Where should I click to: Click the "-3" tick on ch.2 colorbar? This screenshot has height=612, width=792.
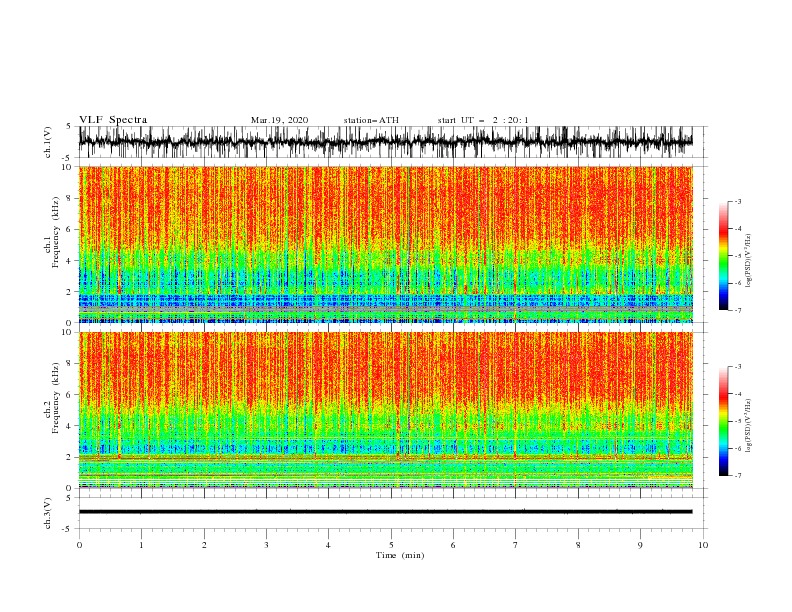tap(737, 367)
